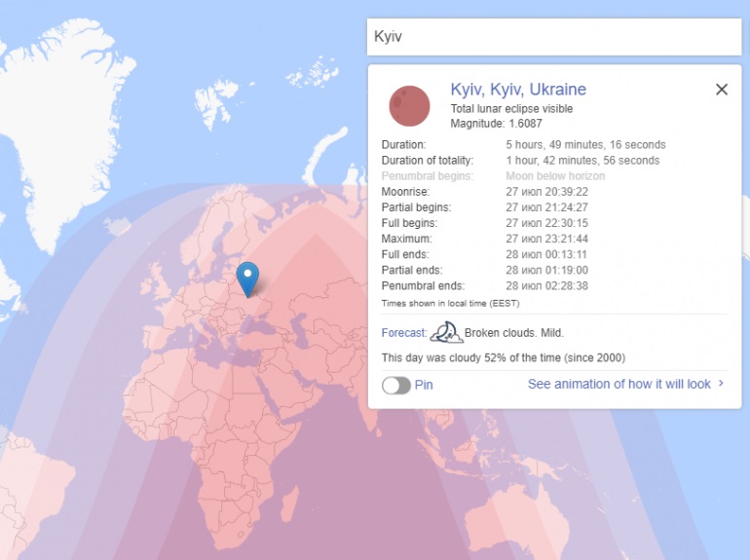
Task: Click the chevron after the animation link
Action: [x=721, y=384]
